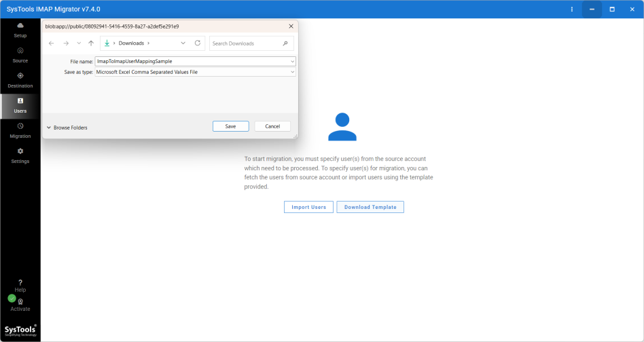The image size is (644, 342).
Task: Refresh the Downloads folder view
Action: coord(198,43)
